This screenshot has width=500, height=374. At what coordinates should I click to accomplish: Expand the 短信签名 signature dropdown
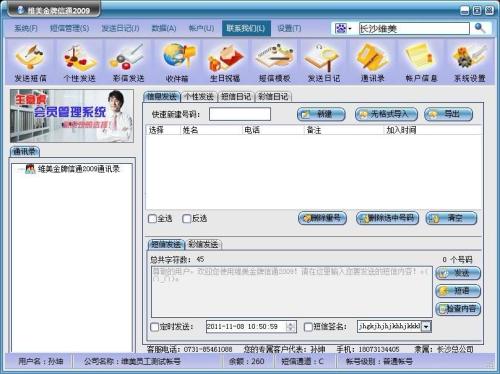click(426, 327)
